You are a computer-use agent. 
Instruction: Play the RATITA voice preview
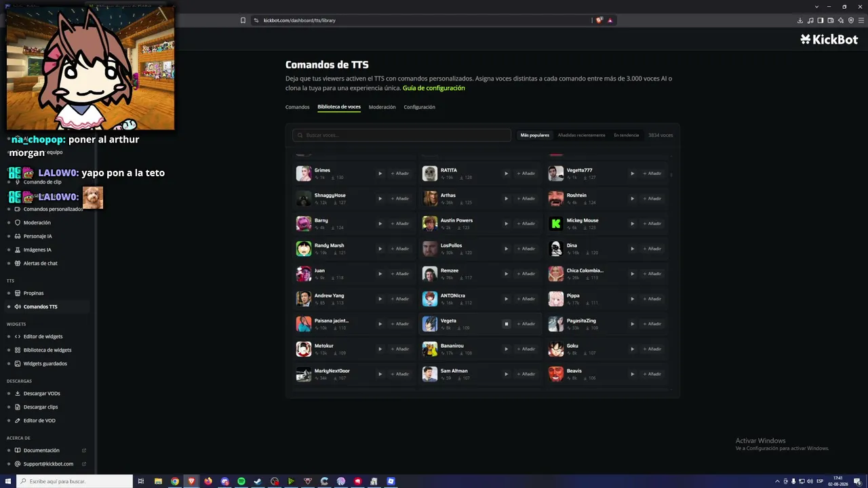tap(506, 174)
